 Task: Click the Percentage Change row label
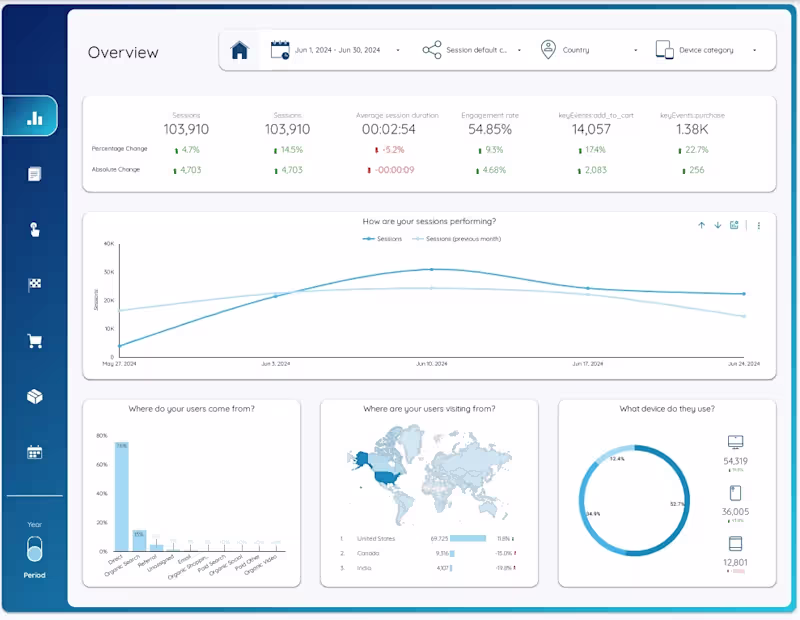click(x=119, y=148)
